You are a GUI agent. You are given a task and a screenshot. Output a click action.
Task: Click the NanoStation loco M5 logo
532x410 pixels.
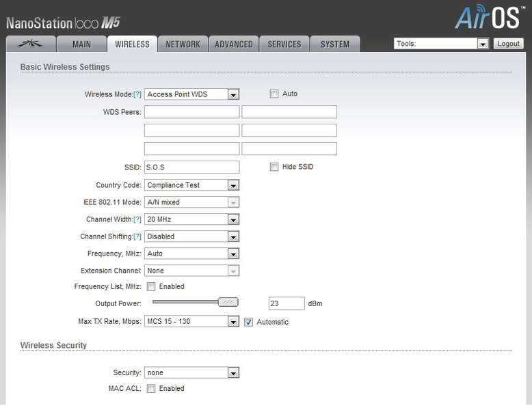[63, 23]
